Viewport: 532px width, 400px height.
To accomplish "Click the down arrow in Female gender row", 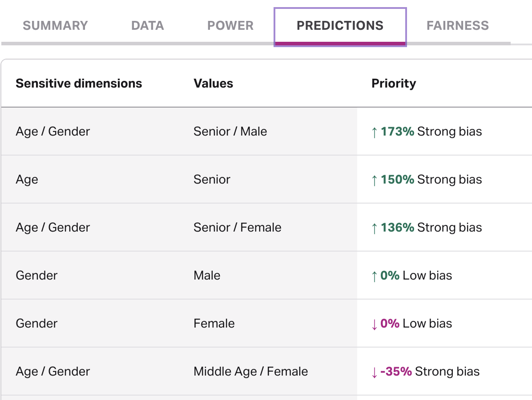I will 374,324.
